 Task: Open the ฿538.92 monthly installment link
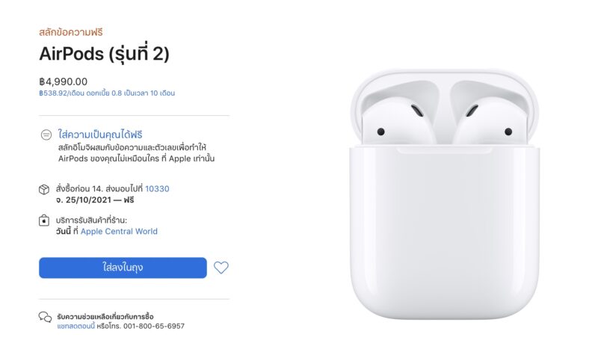click(x=107, y=93)
